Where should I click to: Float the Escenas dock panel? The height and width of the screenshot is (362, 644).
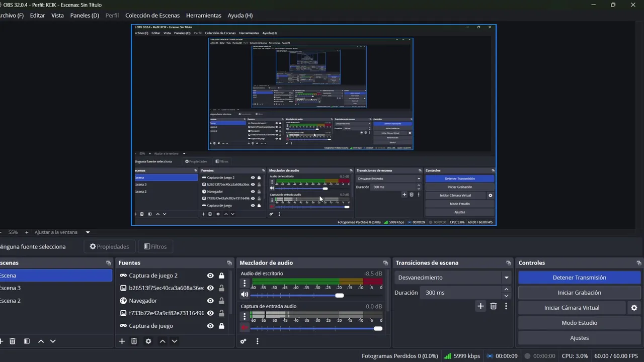coord(109,263)
